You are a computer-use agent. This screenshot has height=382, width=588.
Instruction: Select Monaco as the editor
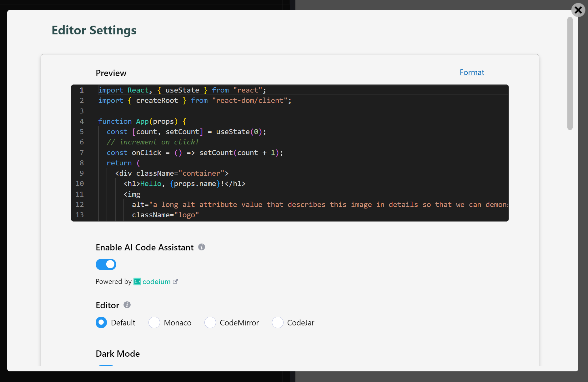pos(154,322)
